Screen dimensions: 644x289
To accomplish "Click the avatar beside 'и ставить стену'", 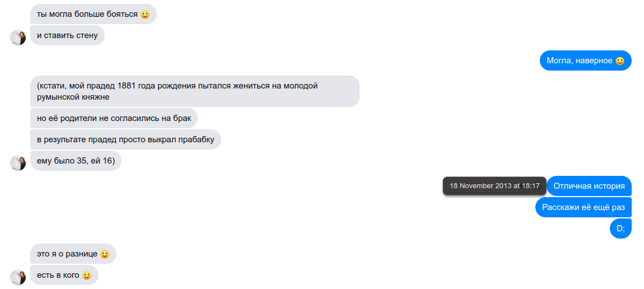I will pos(18,38).
